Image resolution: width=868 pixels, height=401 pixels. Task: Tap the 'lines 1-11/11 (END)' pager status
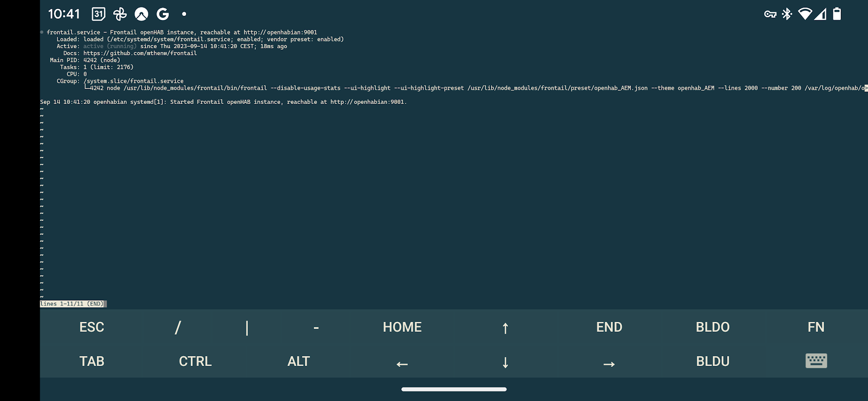coord(72,304)
